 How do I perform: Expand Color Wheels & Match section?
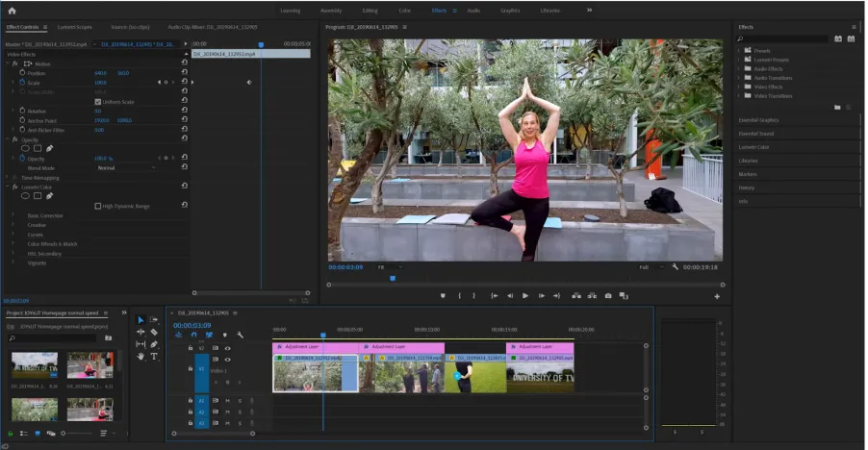pos(13,244)
